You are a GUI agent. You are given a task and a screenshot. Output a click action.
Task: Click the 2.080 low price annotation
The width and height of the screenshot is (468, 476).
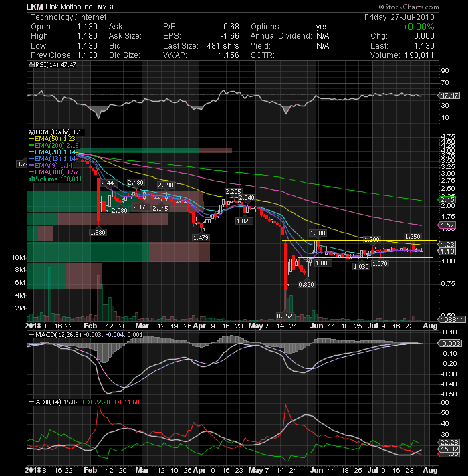tap(120, 210)
